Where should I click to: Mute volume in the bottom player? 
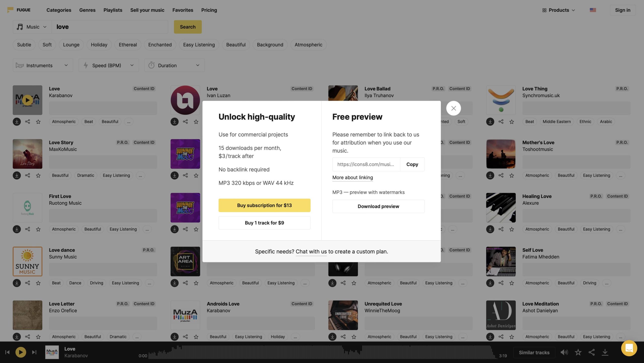coord(564,352)
